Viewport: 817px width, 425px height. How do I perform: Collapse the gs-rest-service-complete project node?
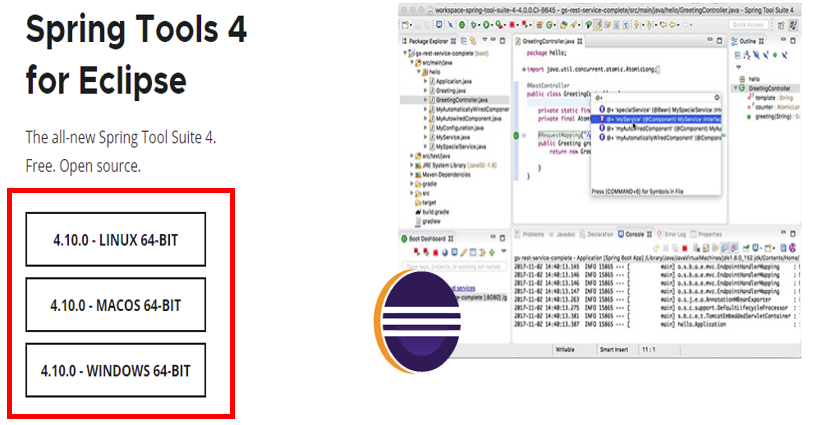coord(405,53)
